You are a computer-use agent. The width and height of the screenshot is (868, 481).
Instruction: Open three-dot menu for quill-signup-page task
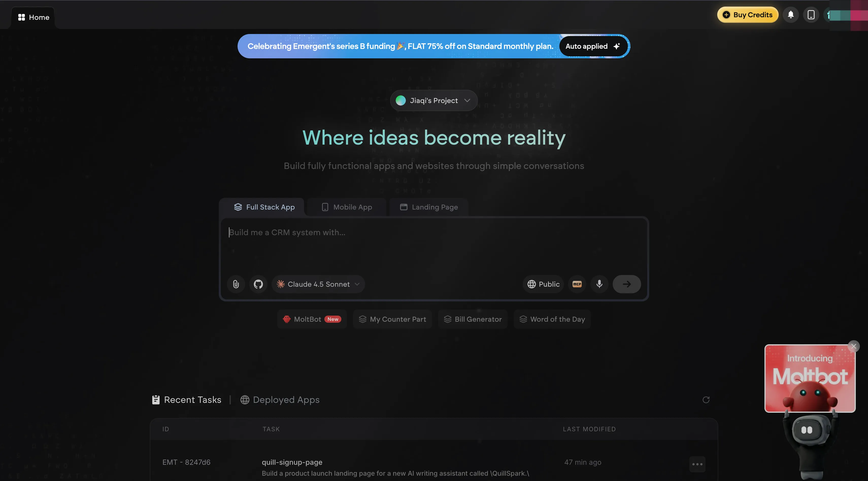pos(697,464)
